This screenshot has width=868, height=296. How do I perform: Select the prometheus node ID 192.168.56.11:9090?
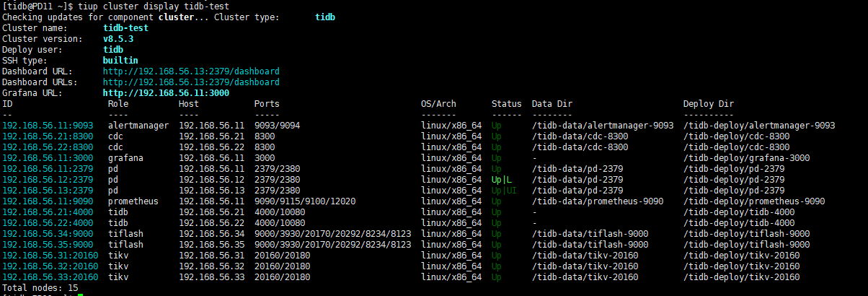coord(48,201)
